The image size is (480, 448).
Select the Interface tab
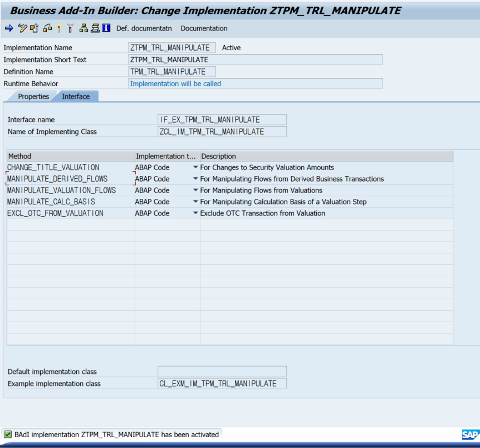76,97
